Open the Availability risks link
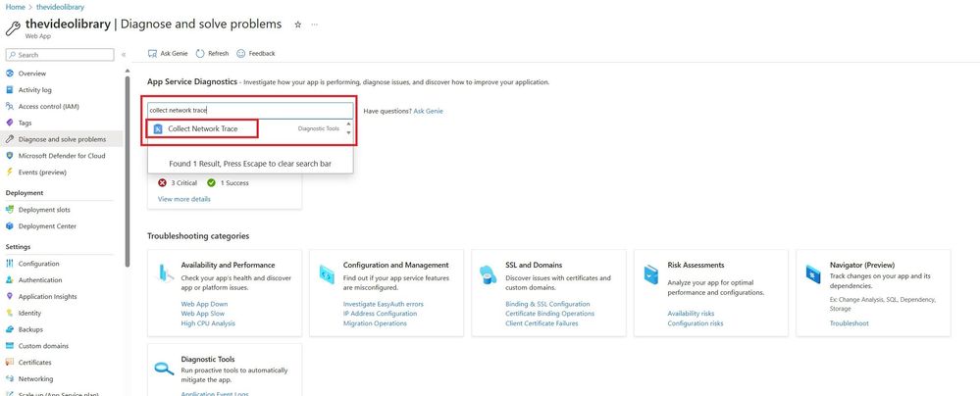The image size is (980, 396). pyautogui.click(x=691, y=314)
